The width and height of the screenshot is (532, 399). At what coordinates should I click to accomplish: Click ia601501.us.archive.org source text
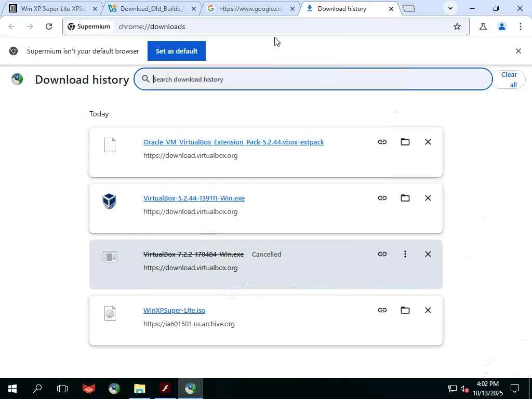coord(189,324)
